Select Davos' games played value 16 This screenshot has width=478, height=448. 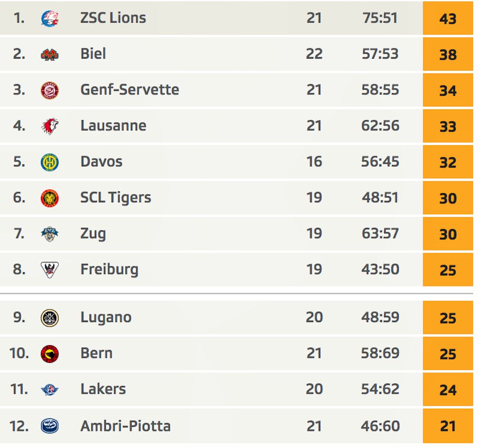pyautogui.click(x=314, y=162)
